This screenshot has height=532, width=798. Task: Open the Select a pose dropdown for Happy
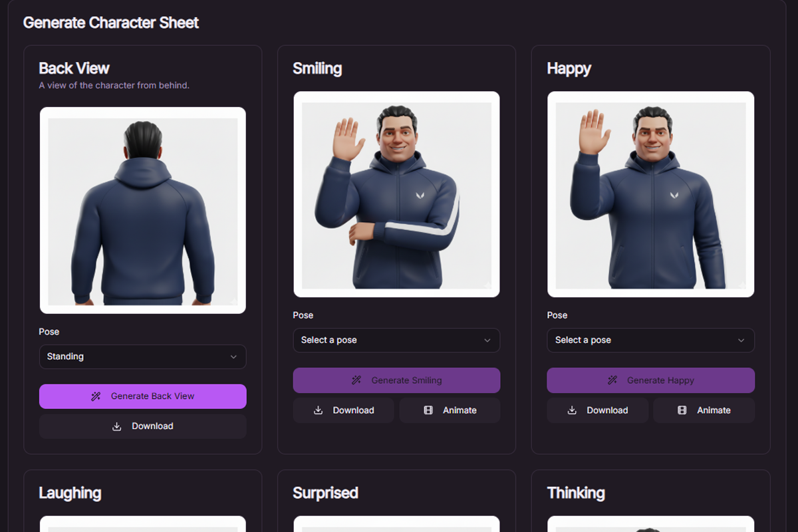click(650, 340)
